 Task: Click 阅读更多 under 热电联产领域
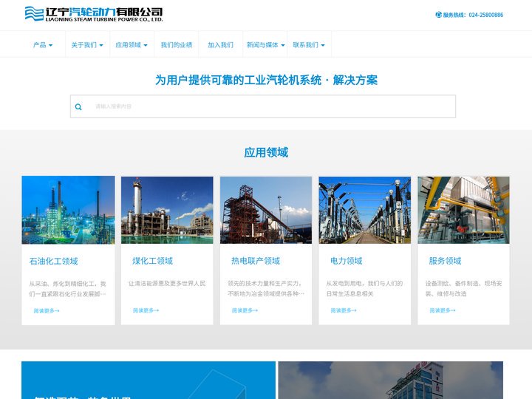tap(245, 310)
